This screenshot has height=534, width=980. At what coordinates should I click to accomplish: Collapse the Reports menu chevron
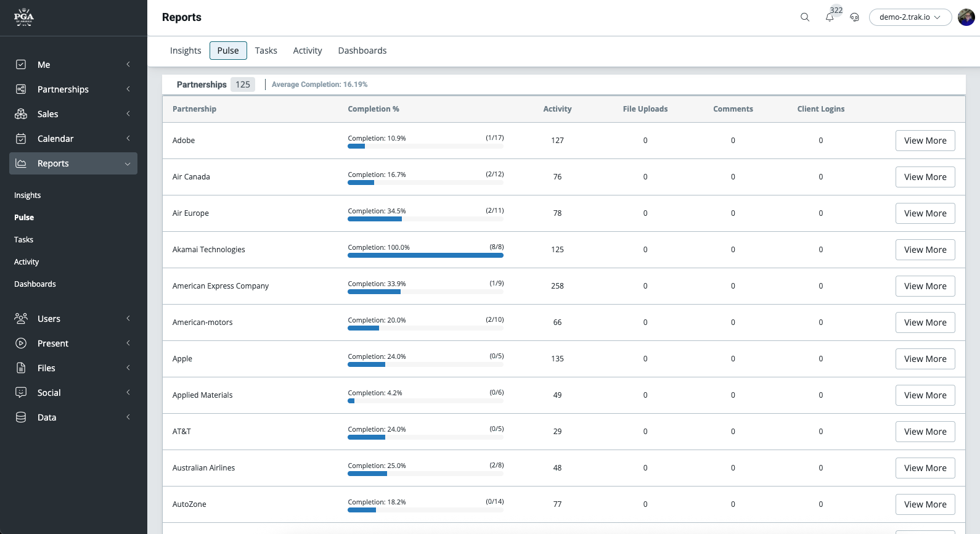coord(128,163)
